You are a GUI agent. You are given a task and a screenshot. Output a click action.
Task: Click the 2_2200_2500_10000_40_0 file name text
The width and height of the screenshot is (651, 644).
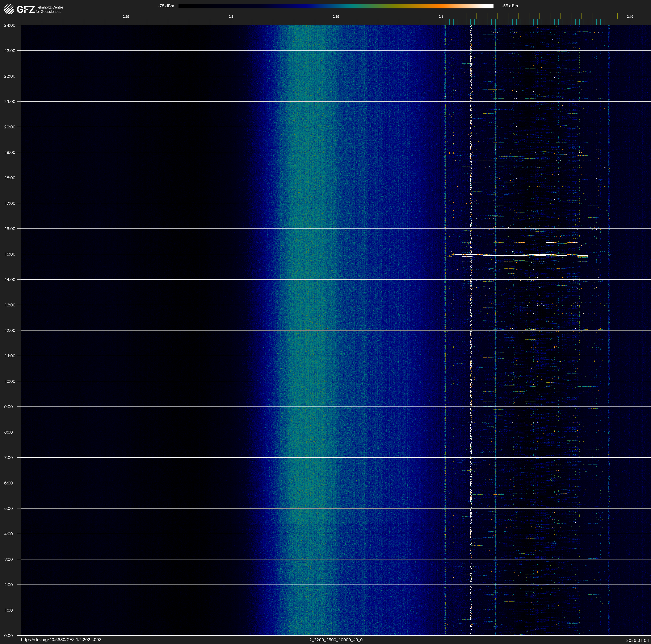336,640
